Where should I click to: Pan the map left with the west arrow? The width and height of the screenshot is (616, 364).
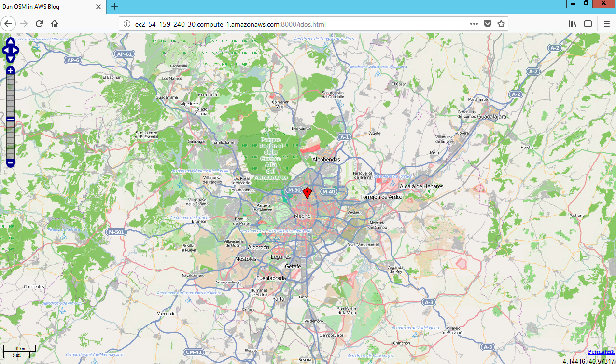point(6,50)
